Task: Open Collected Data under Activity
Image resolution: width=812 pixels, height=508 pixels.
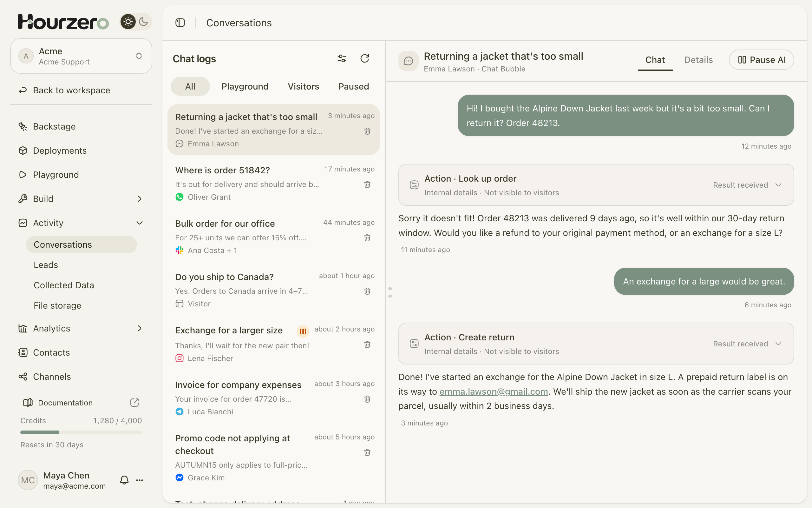Action: 82,285
